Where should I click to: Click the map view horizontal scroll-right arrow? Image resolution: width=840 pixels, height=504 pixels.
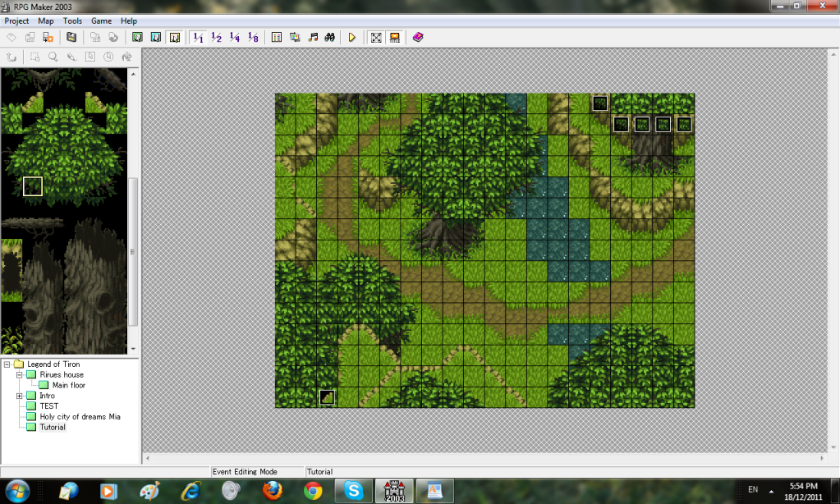pos(822,459)
